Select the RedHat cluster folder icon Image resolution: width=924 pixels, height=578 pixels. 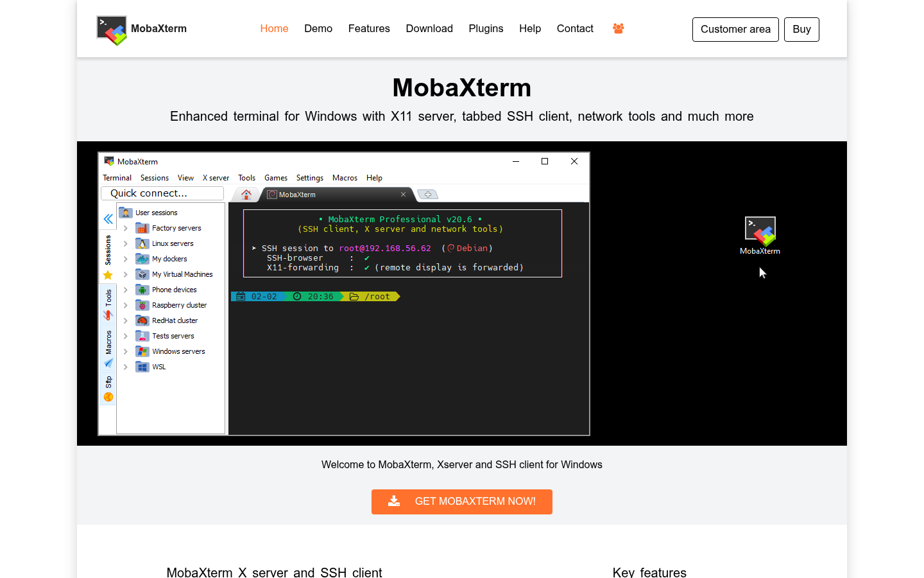coord(142,320)
